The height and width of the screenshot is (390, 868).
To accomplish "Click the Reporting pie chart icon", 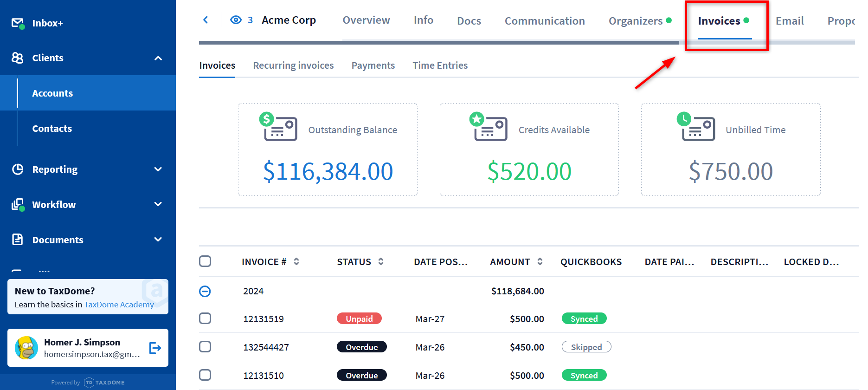I will [x=18, y=169].
